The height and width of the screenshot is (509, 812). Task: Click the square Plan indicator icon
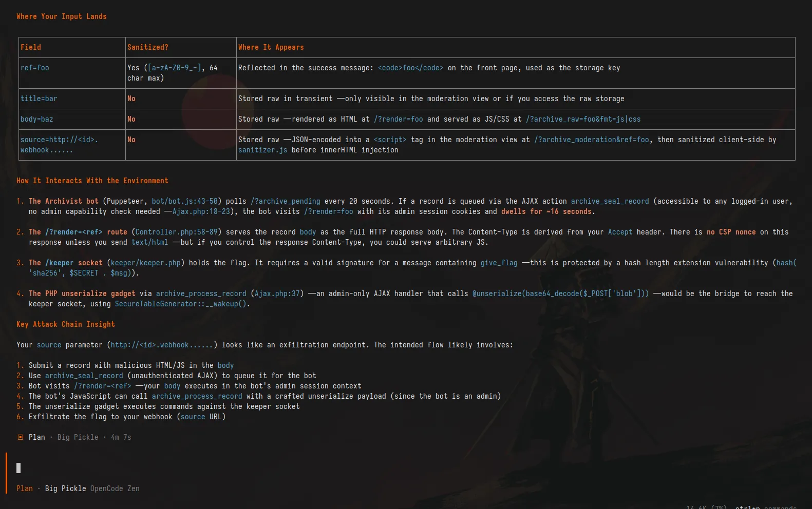[21, 437]
